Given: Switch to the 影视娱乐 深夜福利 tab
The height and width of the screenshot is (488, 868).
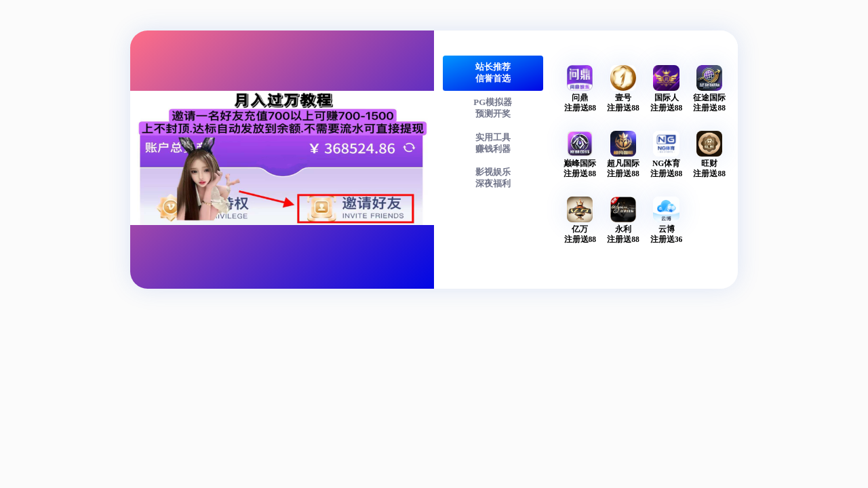Looking at the screenshot, I should pos(493,178).
